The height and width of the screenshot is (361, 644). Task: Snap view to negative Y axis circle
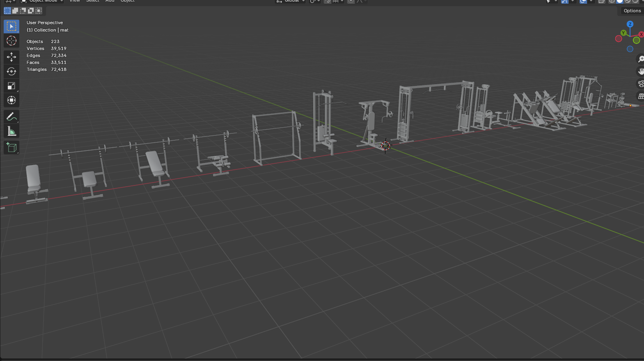pyautogui.click(x=637, y=40)
